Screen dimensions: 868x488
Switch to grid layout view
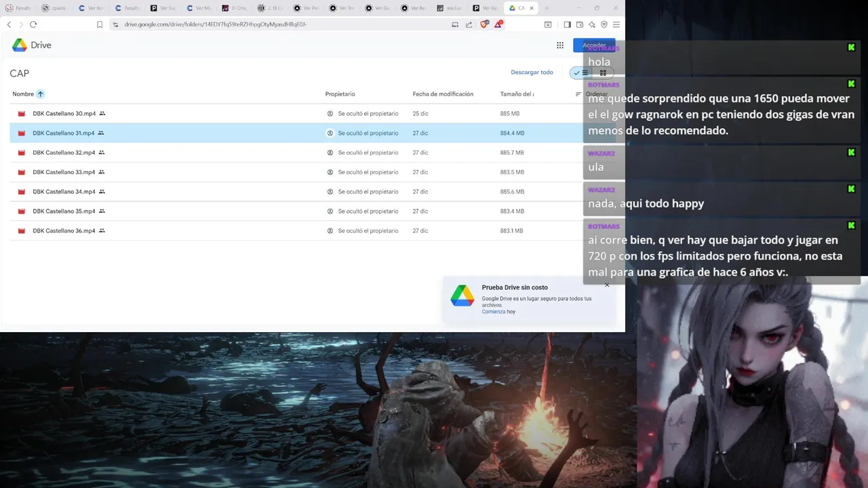[603, 73]
